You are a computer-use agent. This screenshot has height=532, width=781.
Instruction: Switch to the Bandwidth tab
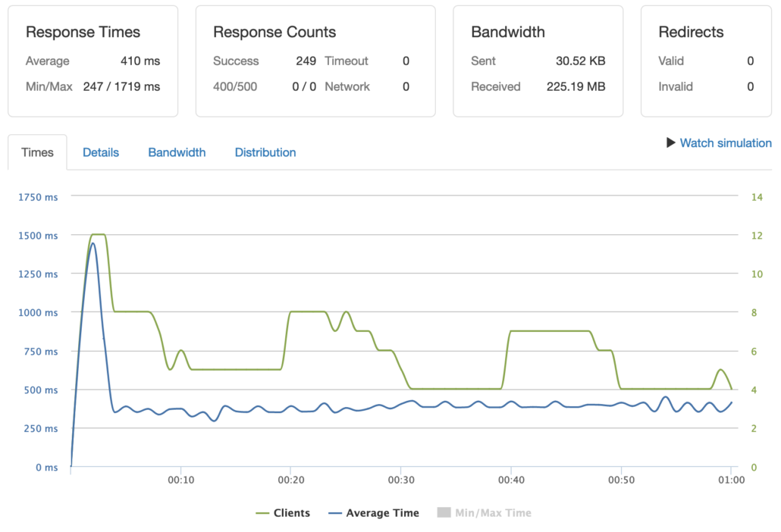pos(177,152)
